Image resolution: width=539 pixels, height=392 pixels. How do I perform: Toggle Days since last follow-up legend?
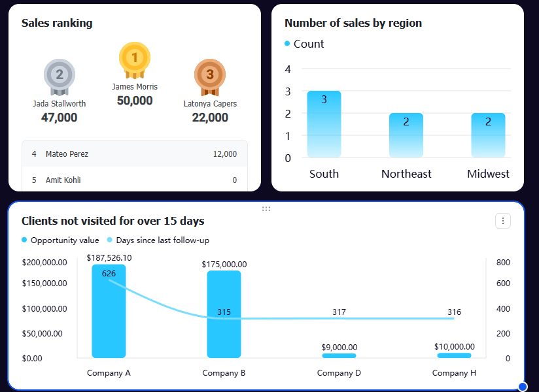click(158, 240)
